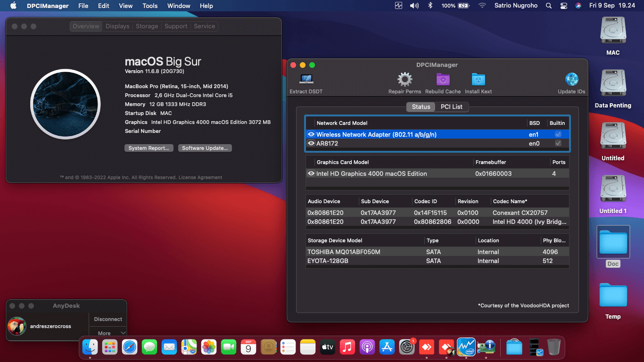The height and width of the screenshot is (362, 644).
Task: Open FaceTime from the Dock
Action: 229,347
